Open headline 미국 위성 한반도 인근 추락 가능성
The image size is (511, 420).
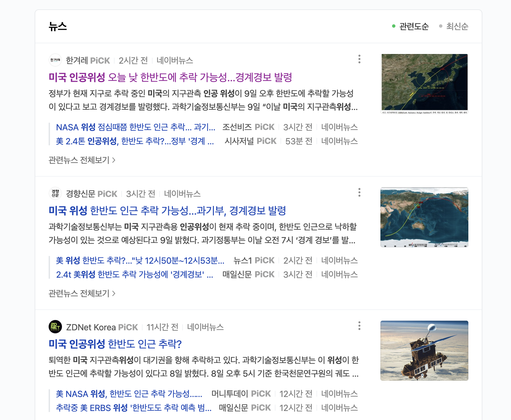167,211
